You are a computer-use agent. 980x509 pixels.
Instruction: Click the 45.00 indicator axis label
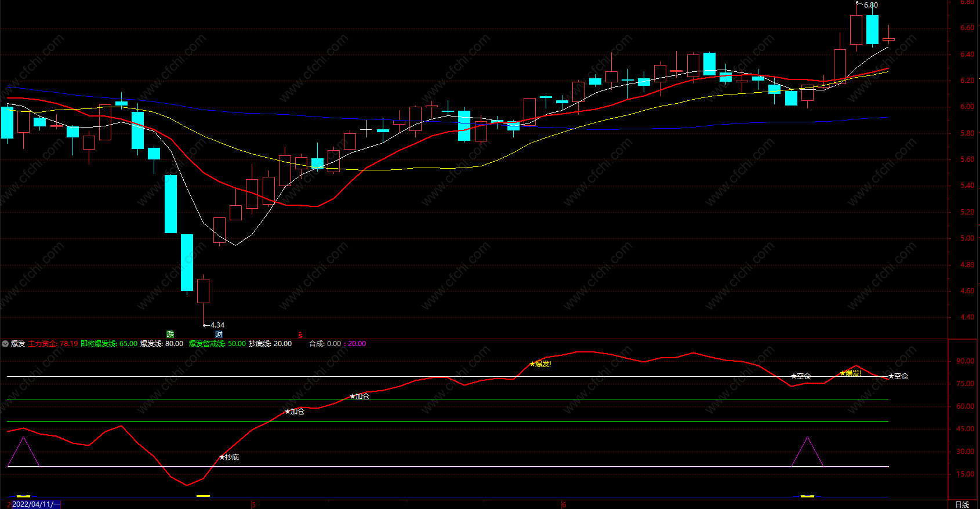click(966, 429)
